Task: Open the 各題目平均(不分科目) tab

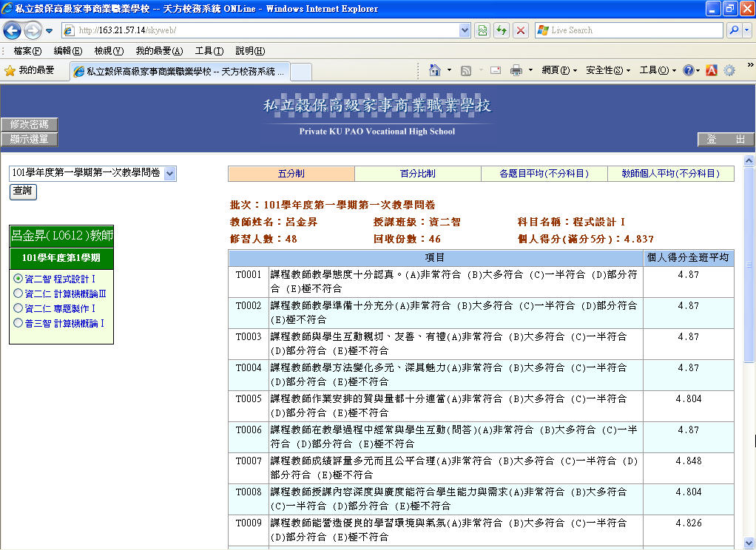Action: point(544,174)
